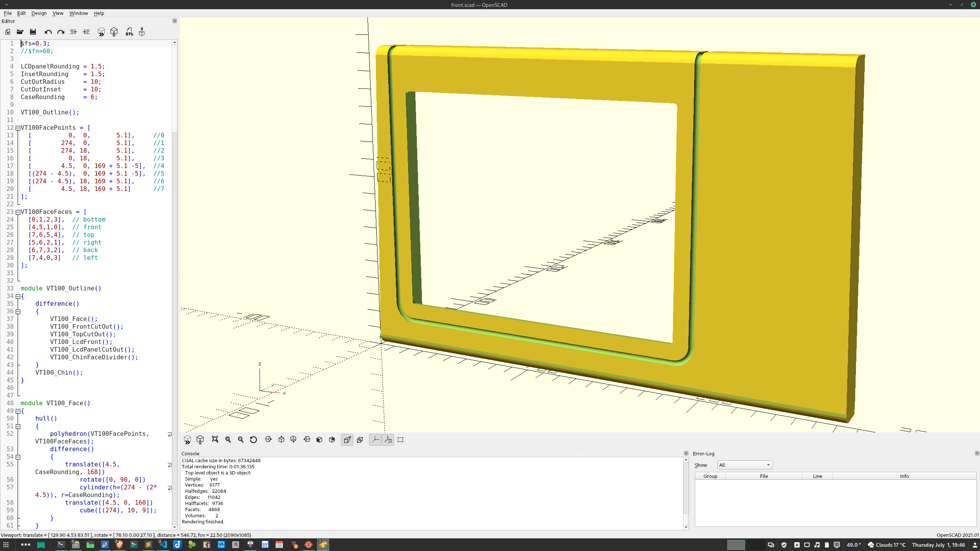Image resolution: width=980 pixels, height=551 pixels.
Task: Open the Window menu
Action: pyautogui.click(x=78, y=13)
